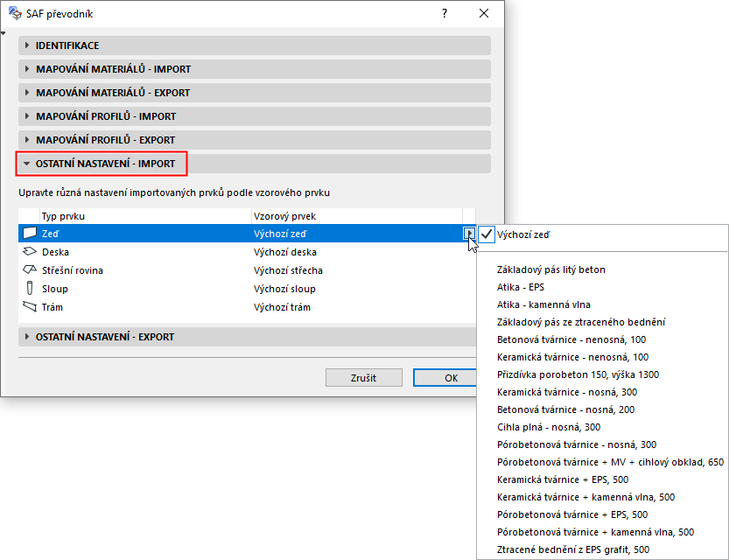This screenshot has width=729, height=560.
Task: Choose Keramická tvárnice + EPS, 500
Action: click(x=563, y=479)
